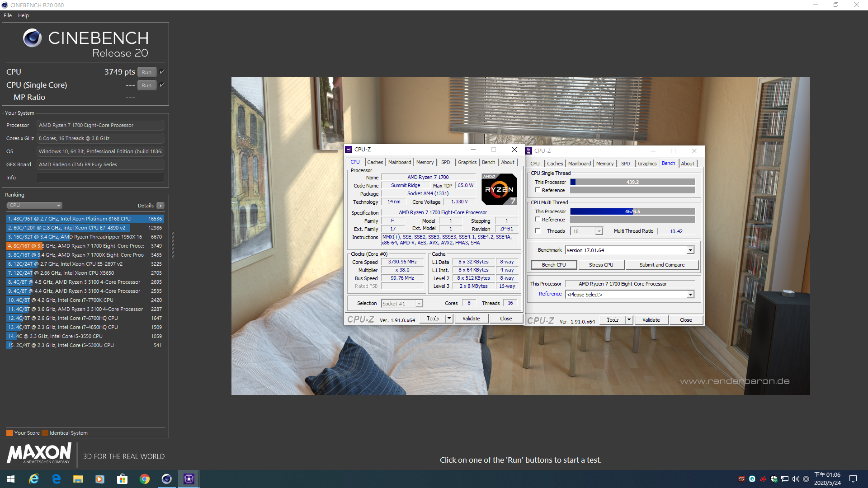The image size is (868, 488).
Task: Open Google Chrome from taskbar
Action: tap(145, 479)
